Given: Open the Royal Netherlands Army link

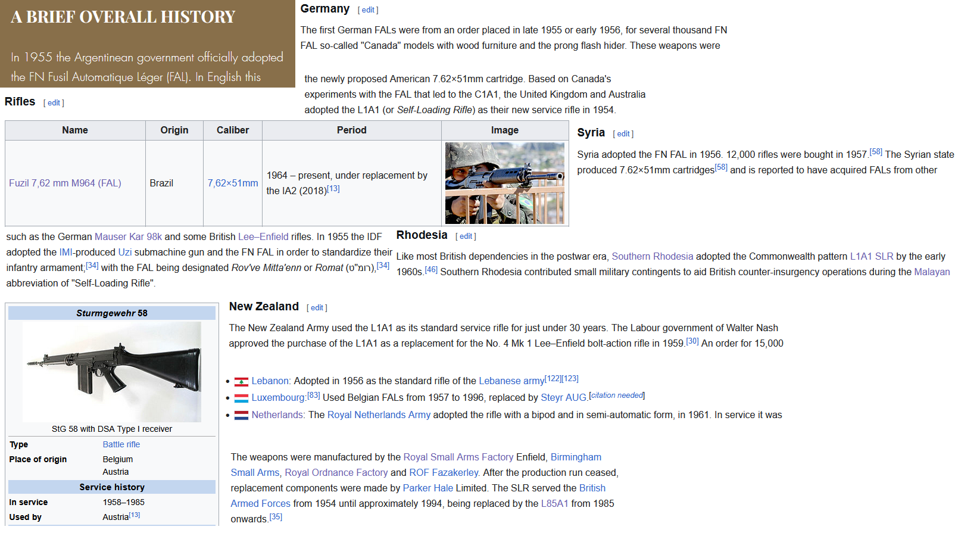Looking at the screenshot, I should tap(379, 415).
